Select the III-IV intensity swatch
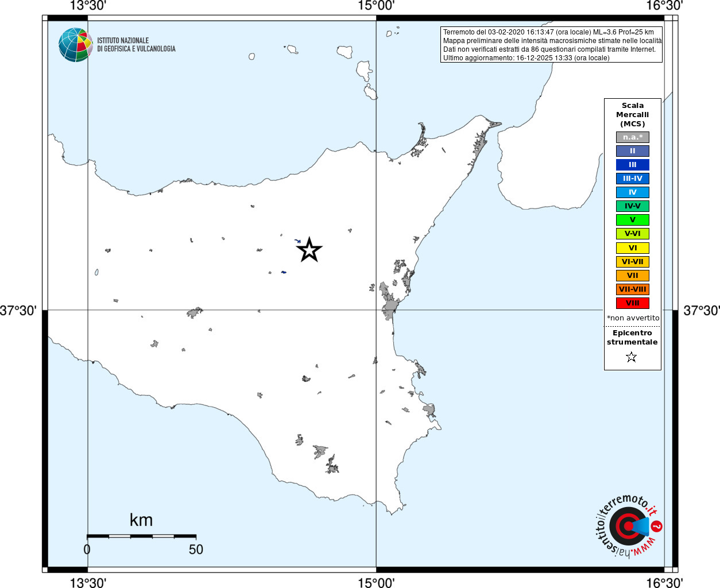 tap(633, 179)
